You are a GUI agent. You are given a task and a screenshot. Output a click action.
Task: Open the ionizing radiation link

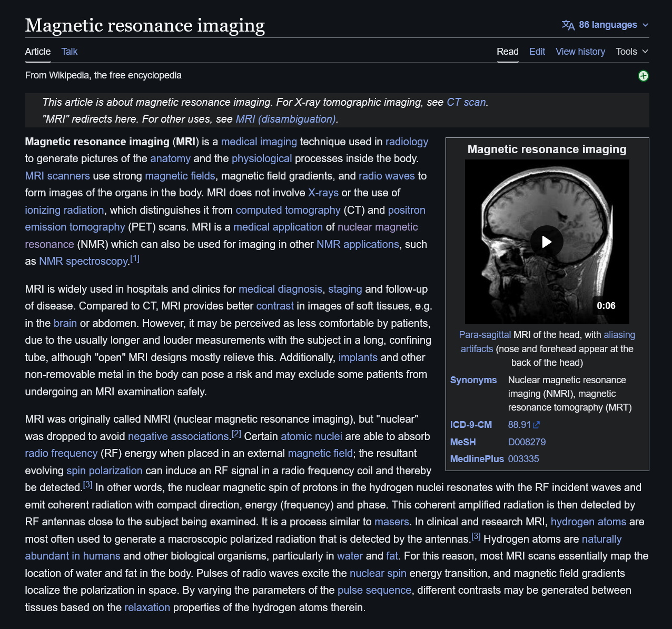coord(64,210)
